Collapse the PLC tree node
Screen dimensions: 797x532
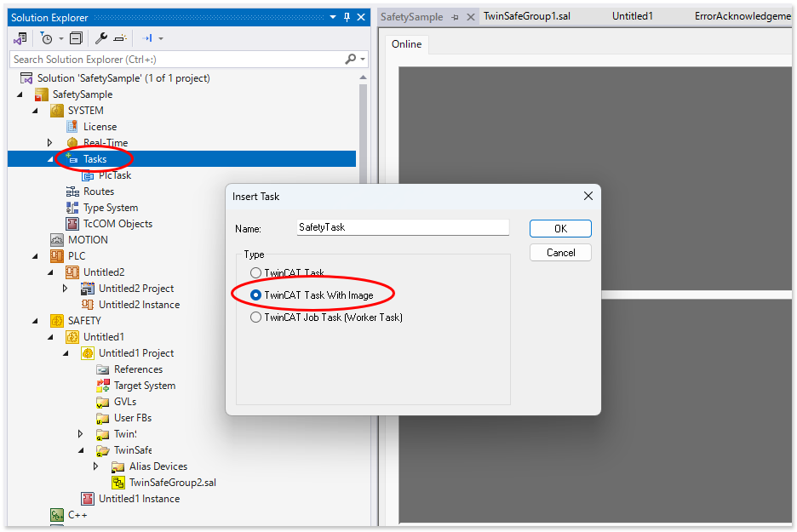pyautogui.click(x=35, y=256)
